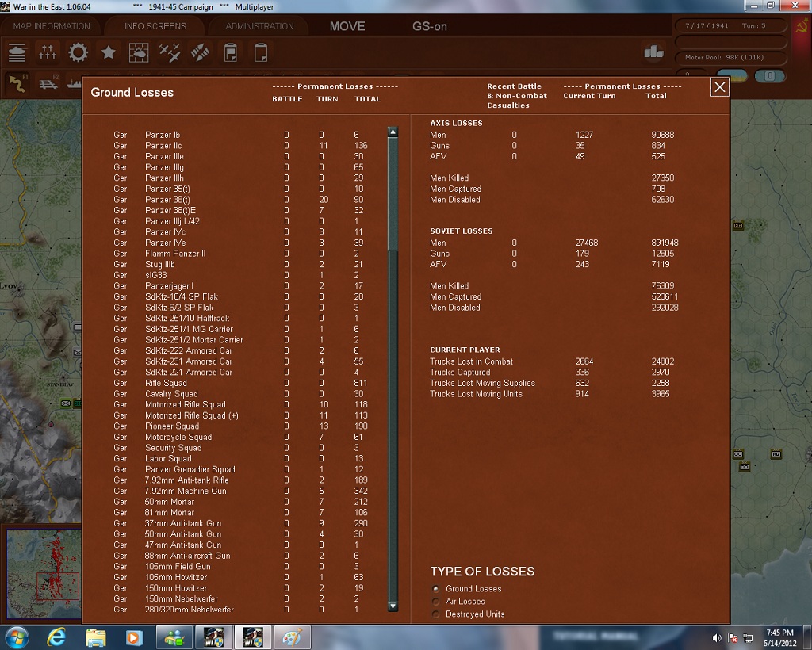Open the Order of Battle tank-list icon
The width and height of the screenshot is (812, 650).
[17, 52]
